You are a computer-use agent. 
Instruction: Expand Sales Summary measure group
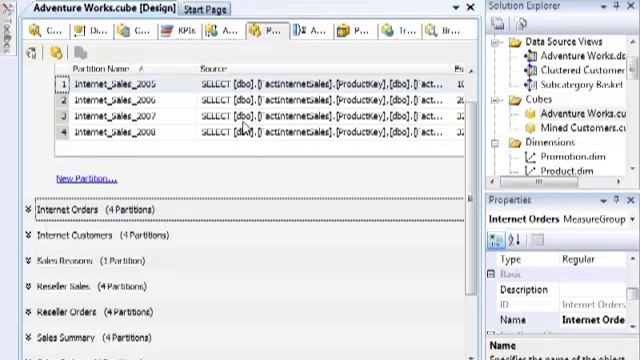(28, 338)
